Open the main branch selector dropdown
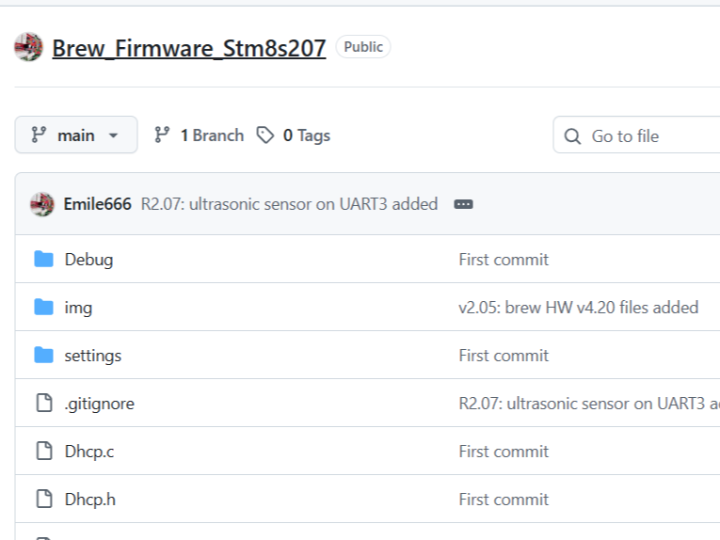This screenshot has width=720, height=540. tap(76, 135)
